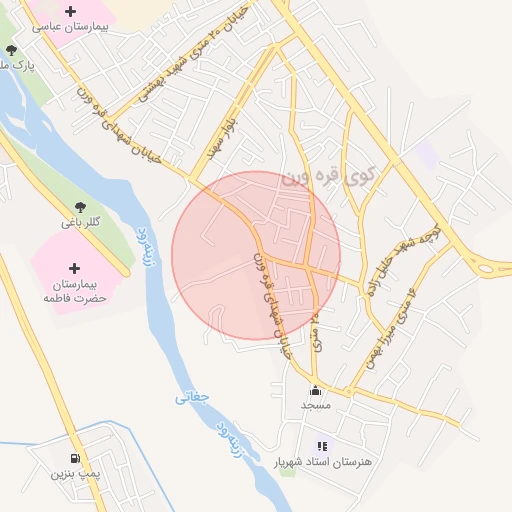Select the mosque icon above مسجد

pos(315,390)
